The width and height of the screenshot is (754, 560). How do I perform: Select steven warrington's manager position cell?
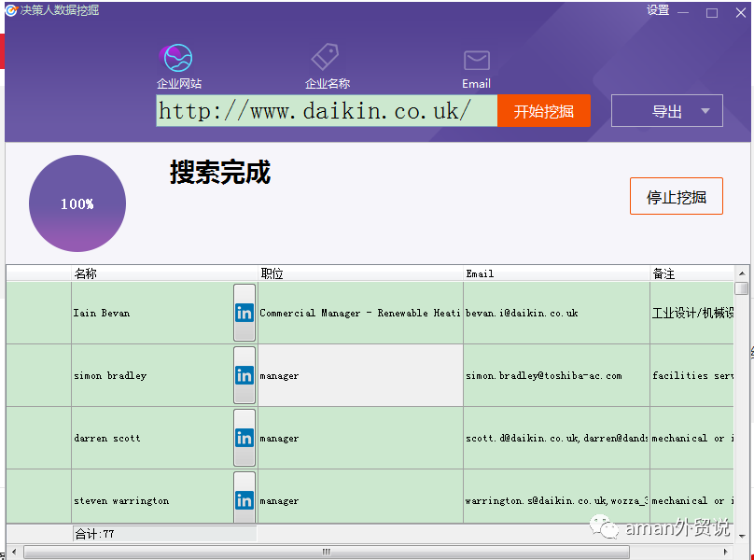coord(360,497)
